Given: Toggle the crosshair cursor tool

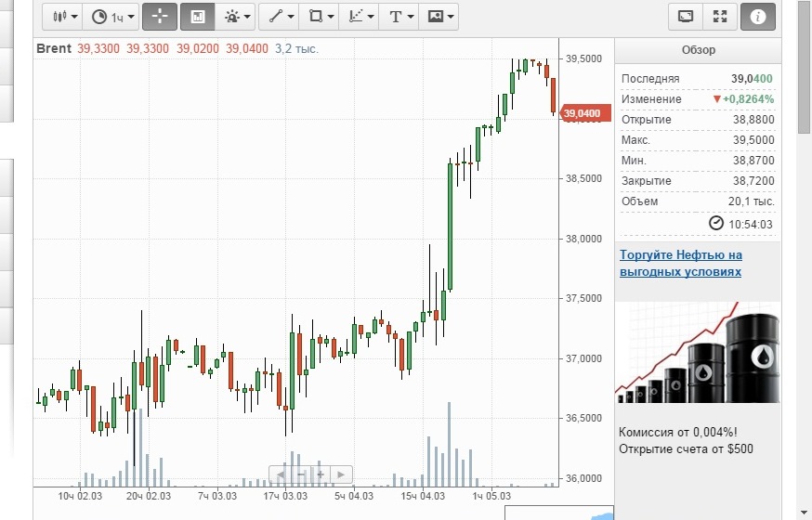Looking at the screenshot, I should (160, 17).
